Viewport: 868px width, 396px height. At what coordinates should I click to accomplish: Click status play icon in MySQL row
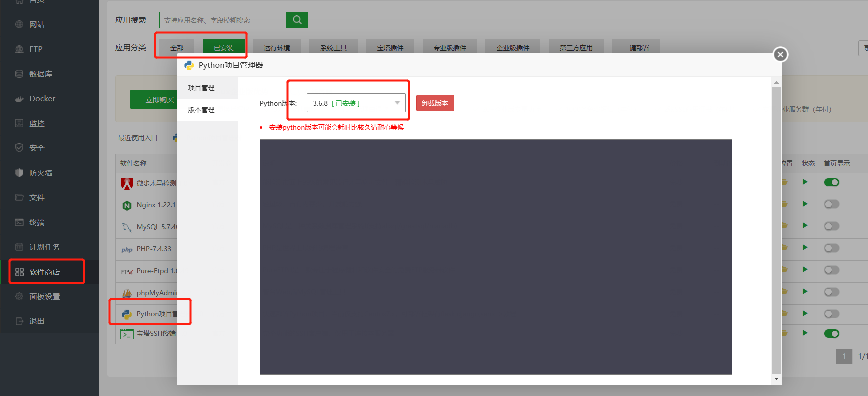pyautogui.click(x=805, y=226)
